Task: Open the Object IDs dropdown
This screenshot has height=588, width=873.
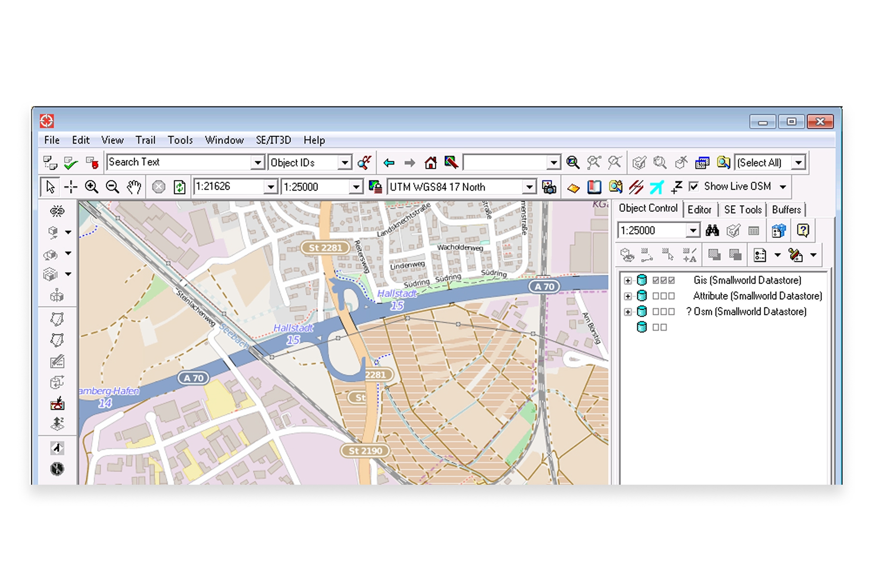Action: click(344, 163)
